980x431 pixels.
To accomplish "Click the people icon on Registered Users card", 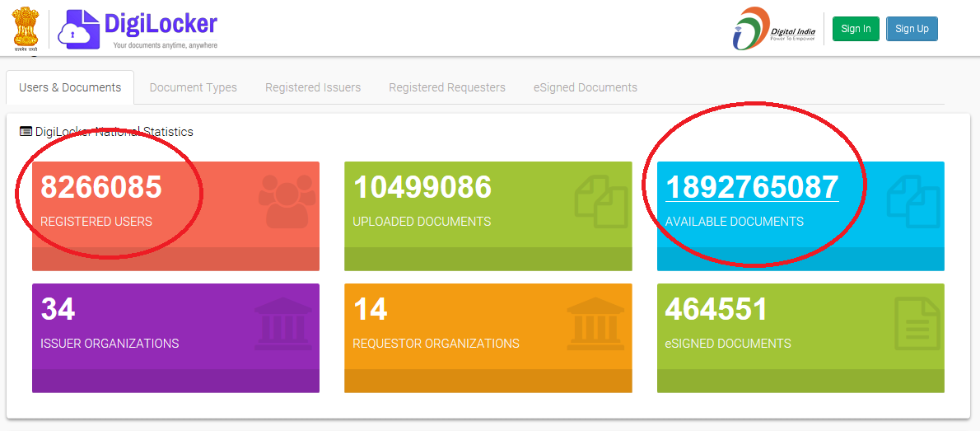I will click(286, 201).
